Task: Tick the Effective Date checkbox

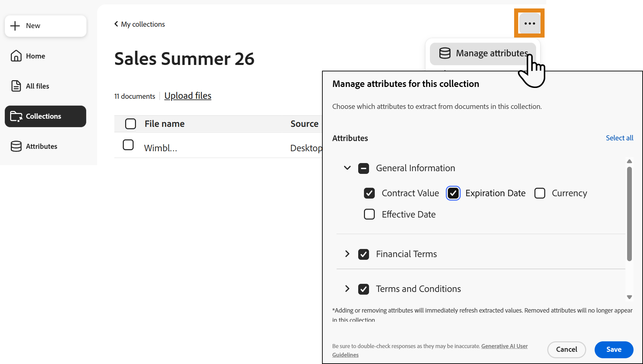Action: (369, 214)
